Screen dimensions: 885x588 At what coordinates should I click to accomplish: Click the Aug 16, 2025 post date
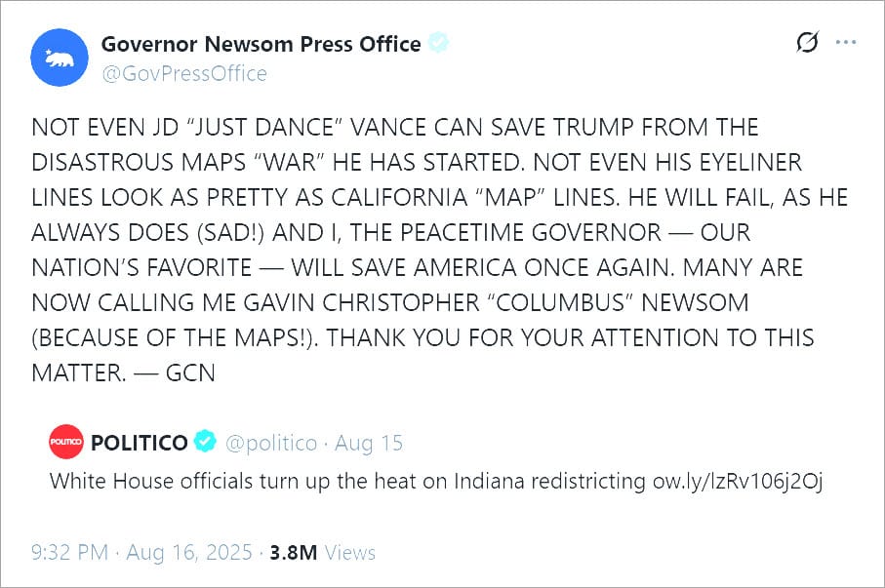coord(188,553)
